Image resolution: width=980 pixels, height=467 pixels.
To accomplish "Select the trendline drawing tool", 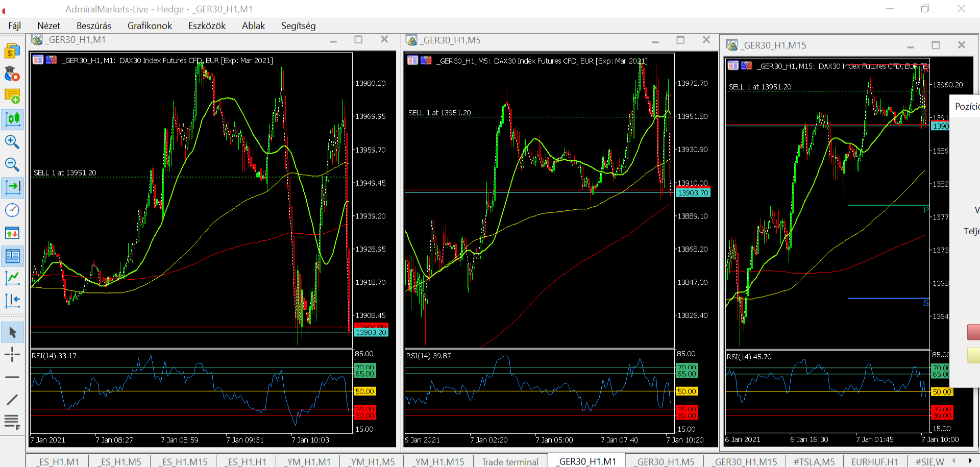I will pos(12,400).
